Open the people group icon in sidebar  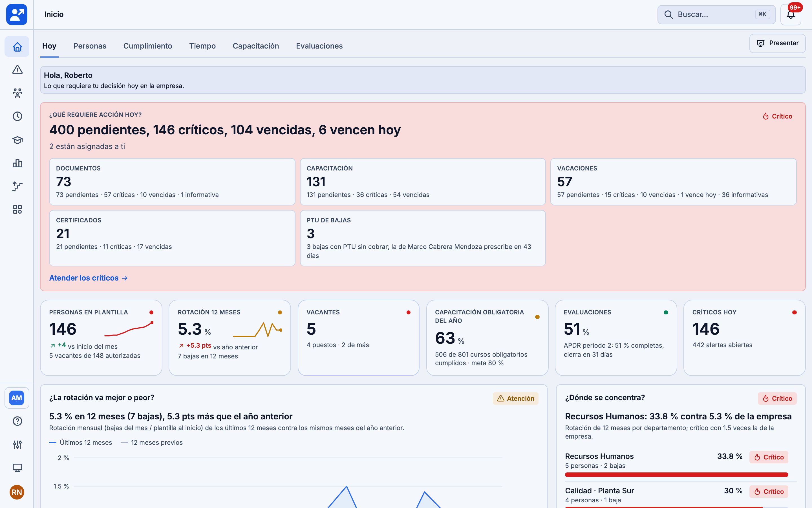click(17, 93)
